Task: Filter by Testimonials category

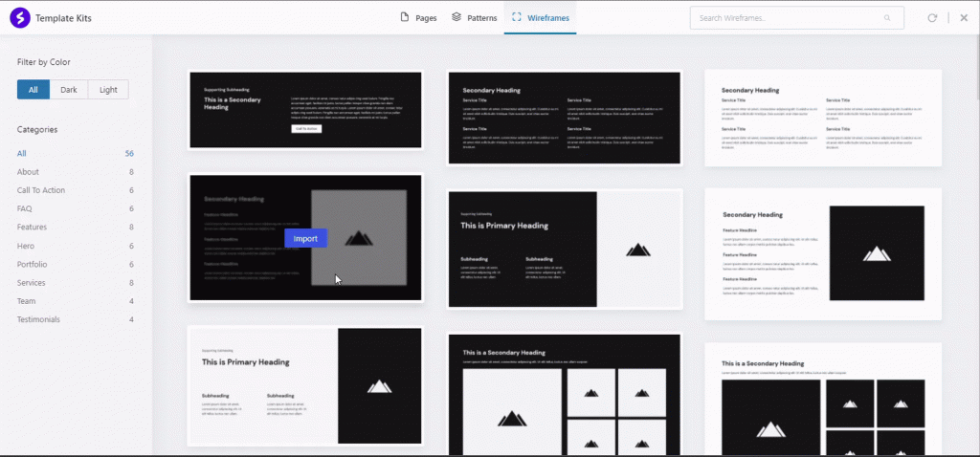Action: 38,319
